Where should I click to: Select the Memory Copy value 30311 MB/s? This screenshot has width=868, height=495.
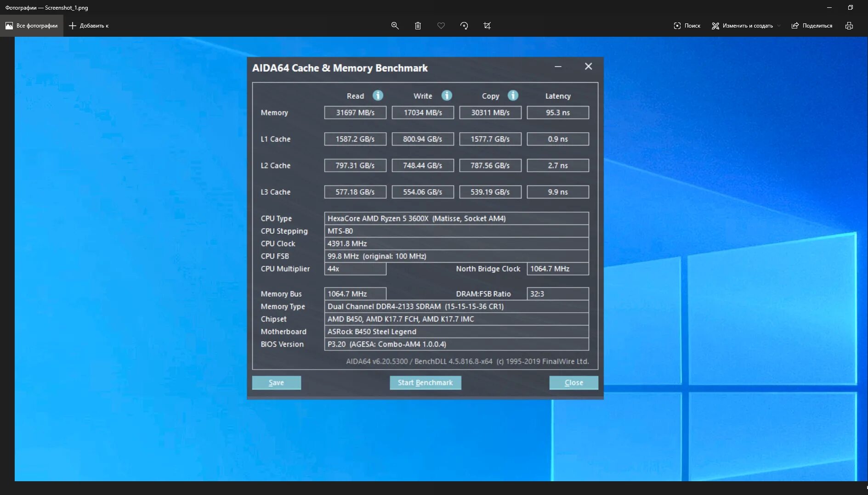click(490, 112)
